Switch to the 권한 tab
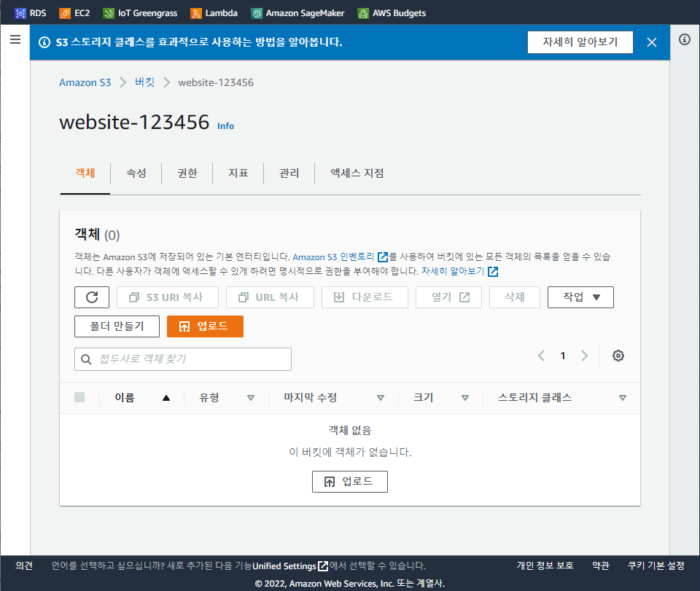 187,173
